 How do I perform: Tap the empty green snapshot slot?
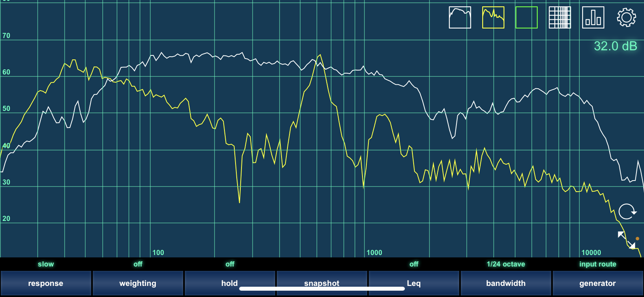[x=526, y=17]
